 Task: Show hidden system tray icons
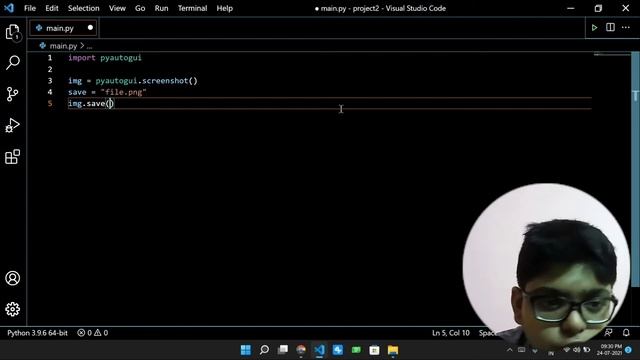click(x=510, y=350)
